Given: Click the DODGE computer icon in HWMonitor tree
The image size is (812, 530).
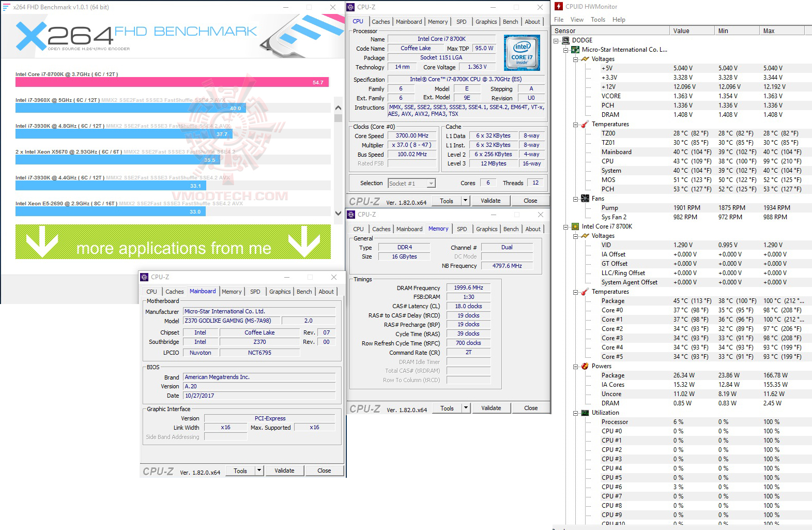Looking at the screenshot, I should click(x=565, y=40).
